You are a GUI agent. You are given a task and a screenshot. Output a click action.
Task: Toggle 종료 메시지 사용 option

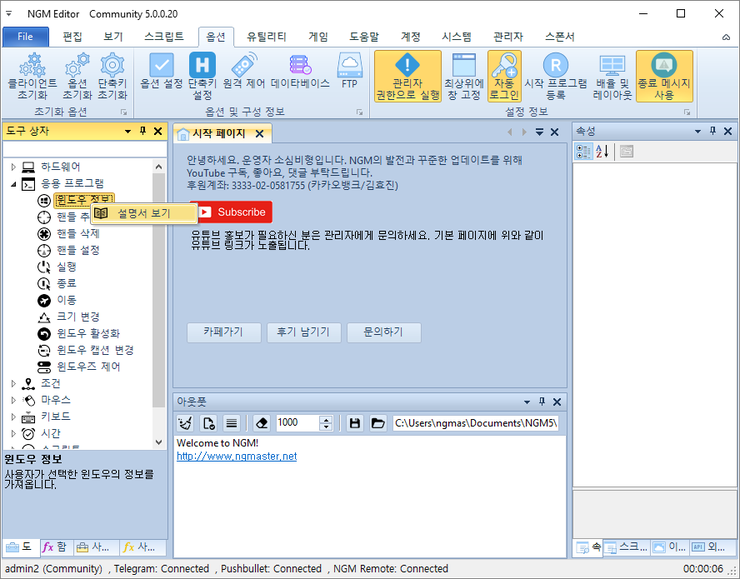point(664,76)
